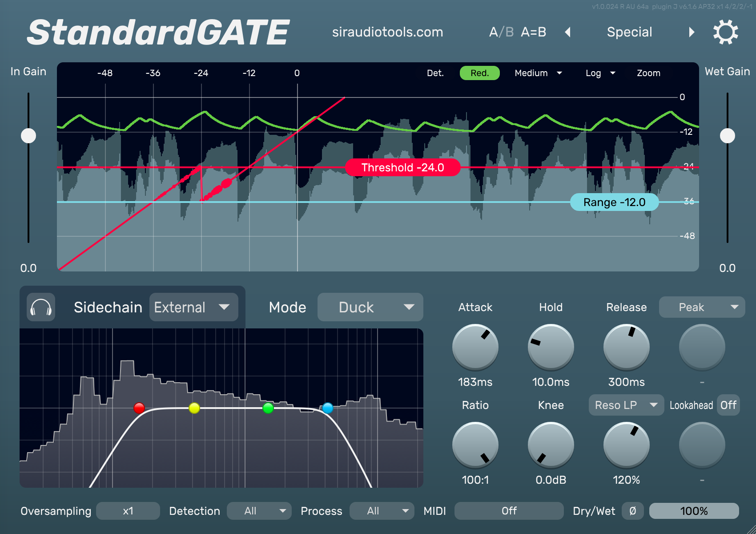Screen dimensions: 756x534
Task: Click the Hold knob
Action: (x=551, y=347)
